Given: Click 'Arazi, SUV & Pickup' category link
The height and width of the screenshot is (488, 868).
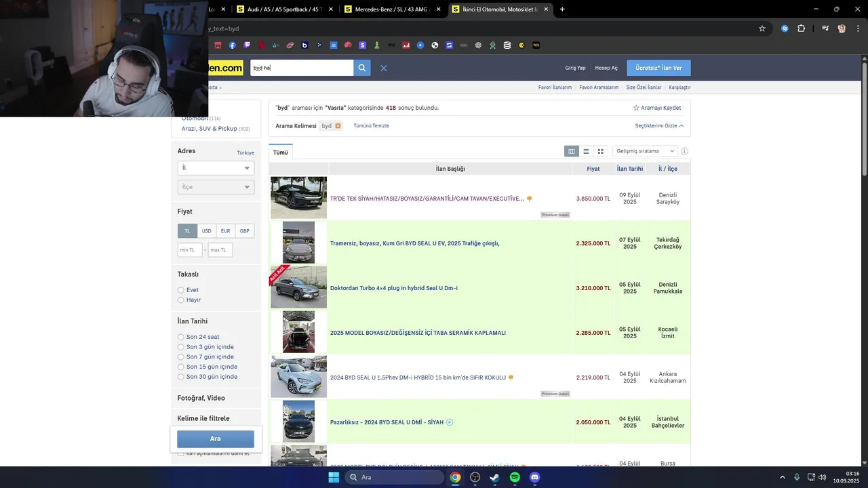Looking at the screenshot, I should tap(210, 129).
